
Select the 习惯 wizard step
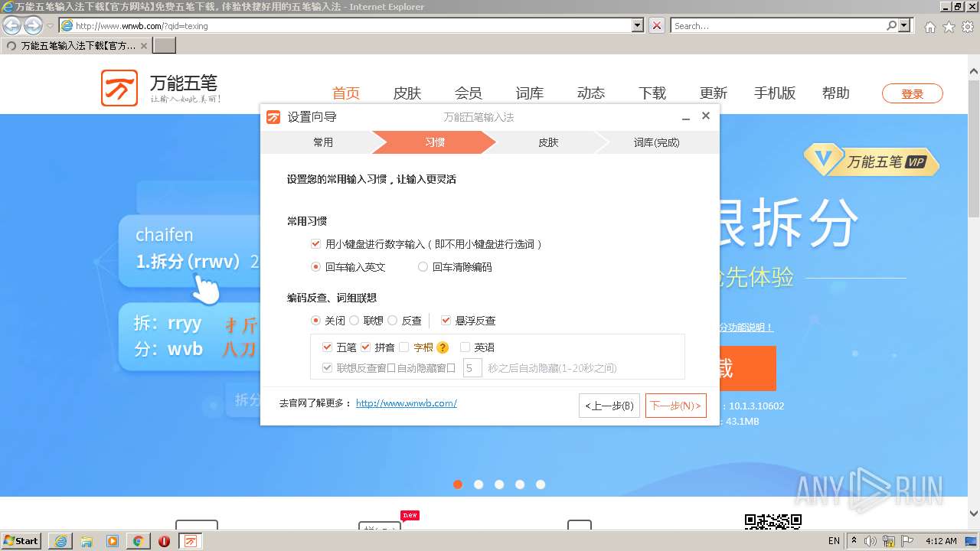435,142
